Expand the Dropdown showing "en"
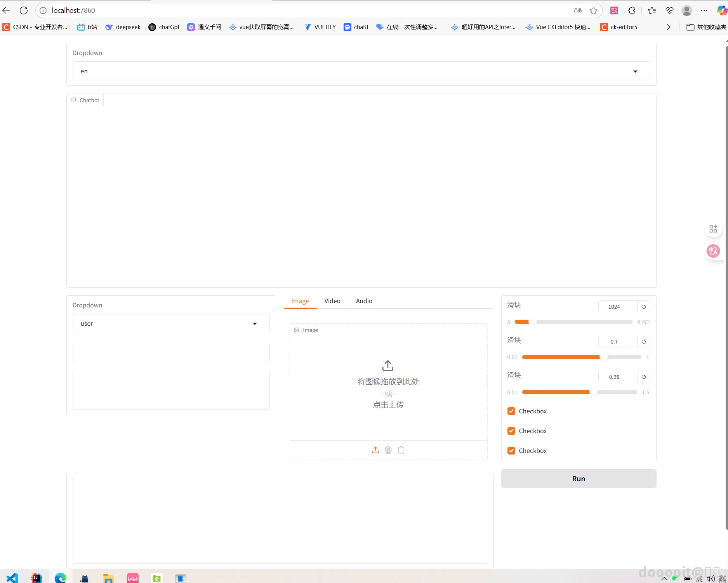The width and height of the screenshot is (728, 583). tap(361, 71)
